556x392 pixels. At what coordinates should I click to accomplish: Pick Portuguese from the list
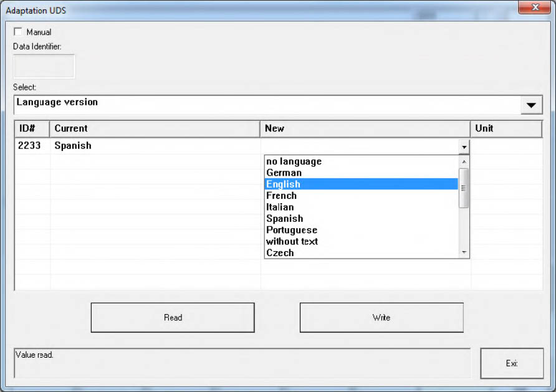(x=291, y=230)
